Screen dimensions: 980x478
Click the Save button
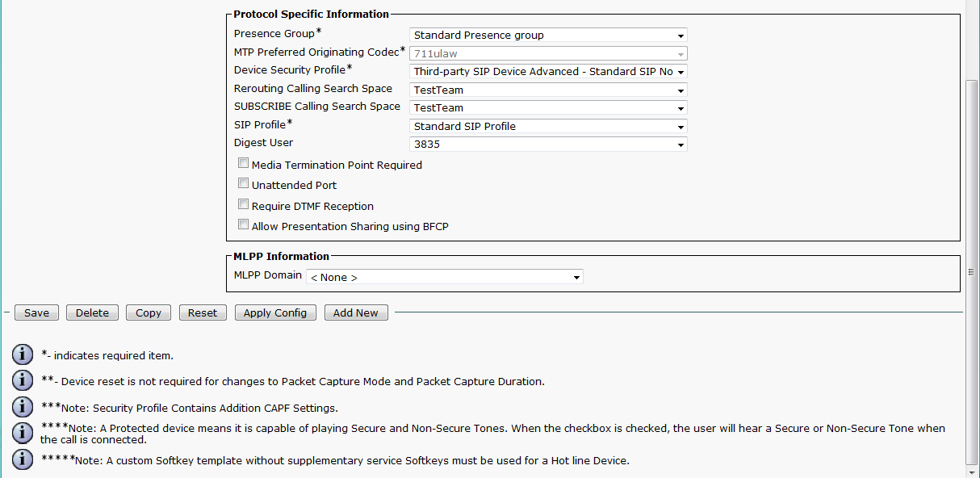click(x=36, y=313)
